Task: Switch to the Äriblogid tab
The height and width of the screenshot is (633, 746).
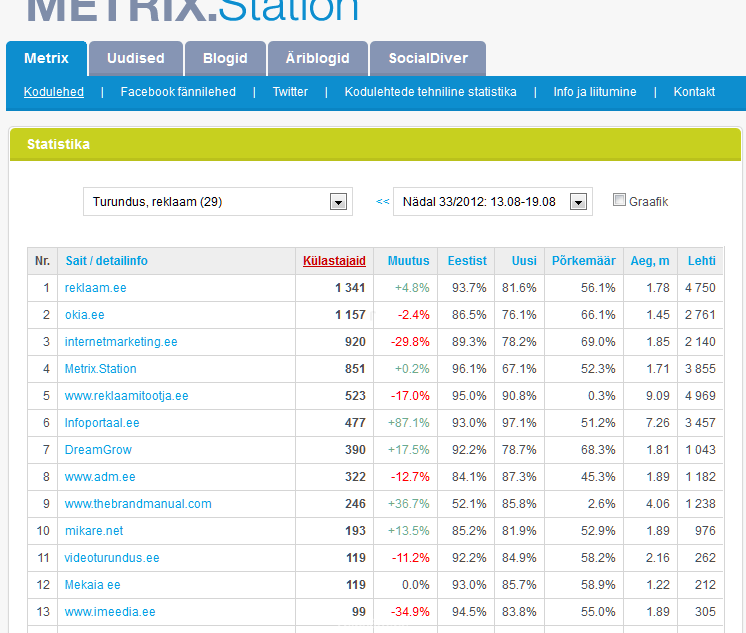Action: (x=317, y=59)
